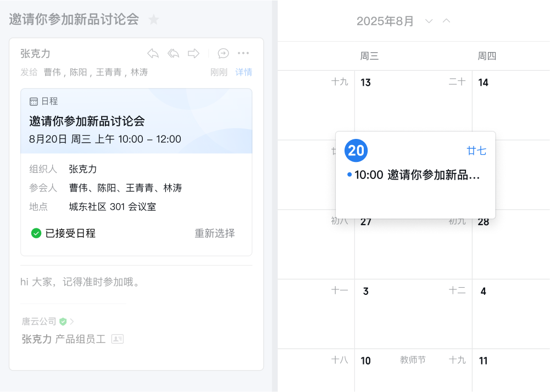Go to previous month with up chevron
The height and width of the screenshot is (392, 550).
(446, 21)
